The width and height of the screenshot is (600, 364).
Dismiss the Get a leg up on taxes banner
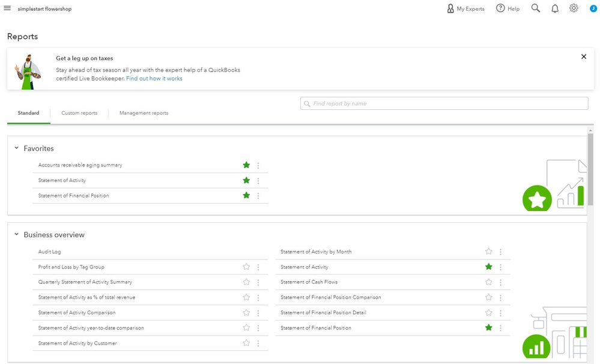(584, 56)
